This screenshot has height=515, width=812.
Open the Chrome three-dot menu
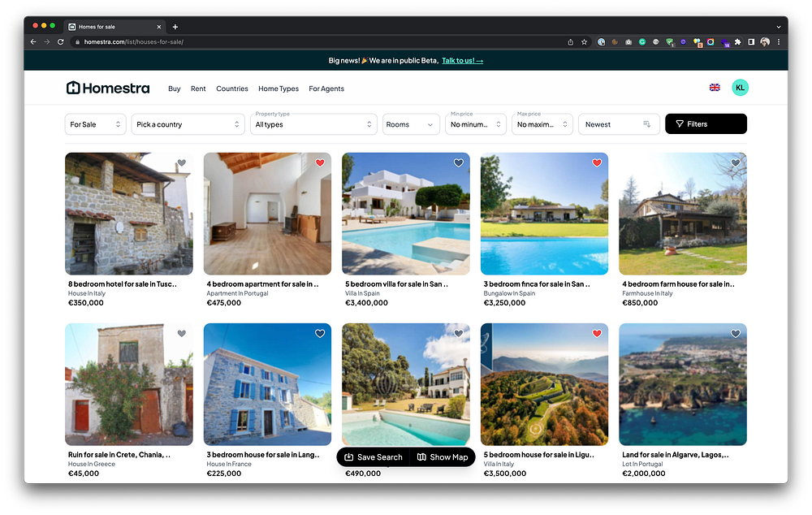pyautogui.click(x=779, y=42)
